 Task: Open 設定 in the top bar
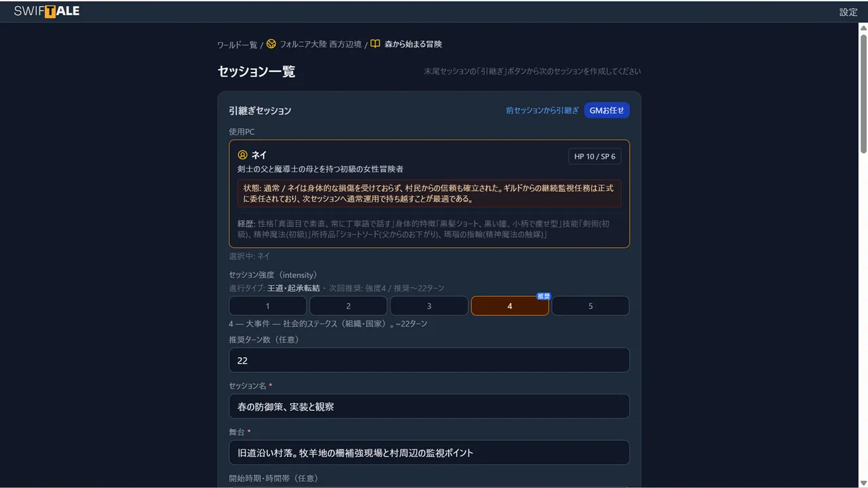click(x=848, y=12)
